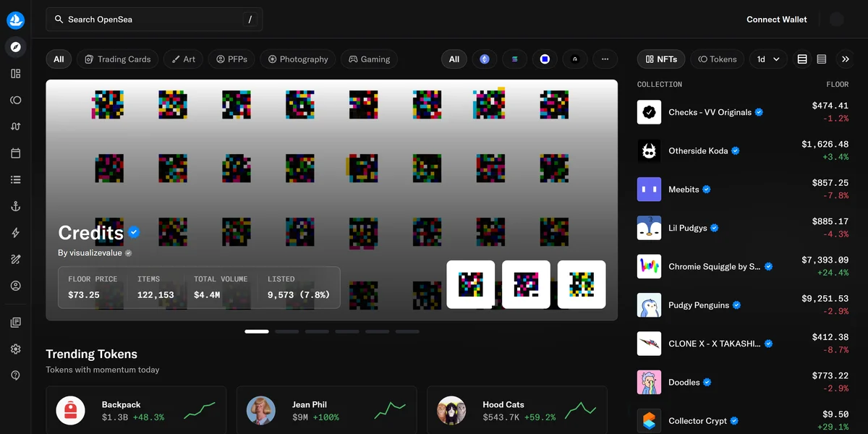Open the Meebits collection row
868x434 pixels.
tap(743, 190)
